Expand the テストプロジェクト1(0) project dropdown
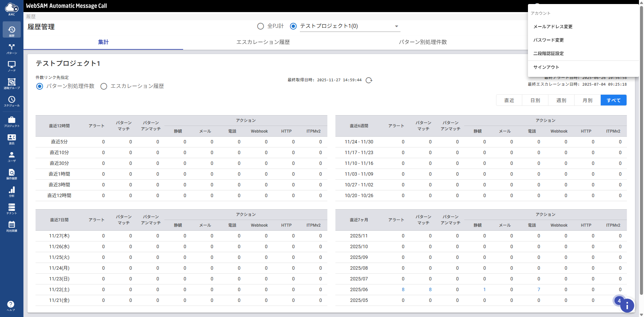 [x=396, y=26]
